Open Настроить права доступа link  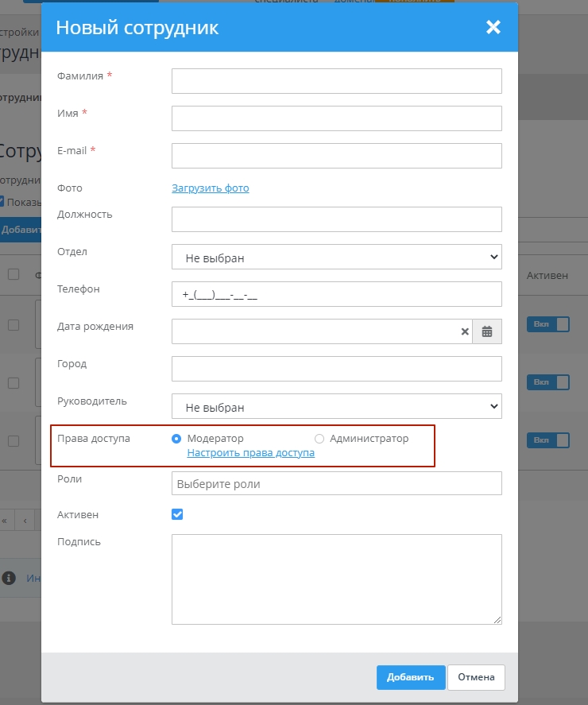250,453
